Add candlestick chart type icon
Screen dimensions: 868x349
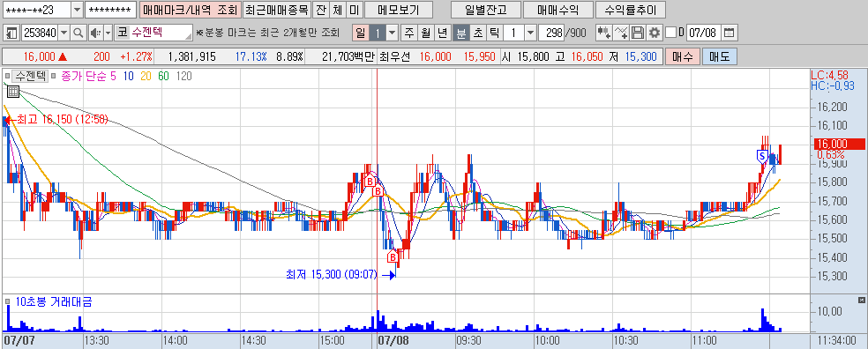[x=604, y=33]
